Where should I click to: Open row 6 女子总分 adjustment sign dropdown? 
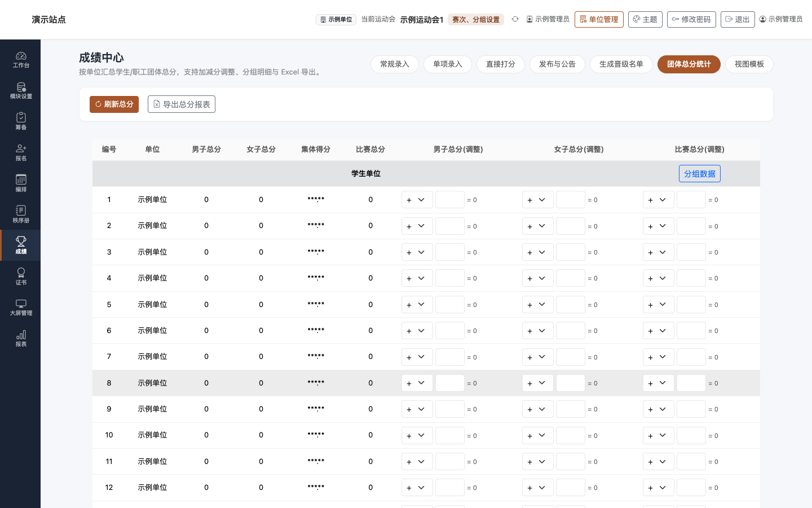538,331
